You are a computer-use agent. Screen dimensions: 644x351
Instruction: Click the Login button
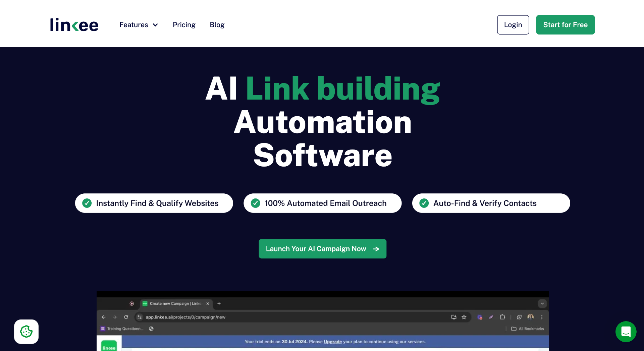513,25
